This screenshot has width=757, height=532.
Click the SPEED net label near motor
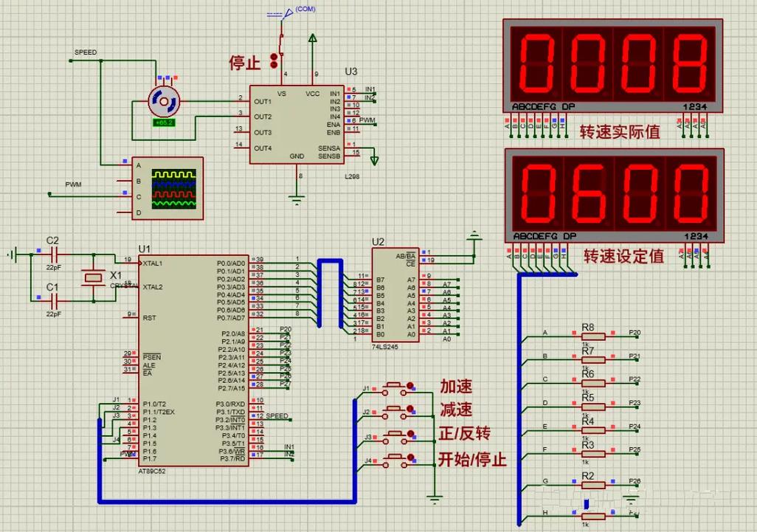click(86, 52)
